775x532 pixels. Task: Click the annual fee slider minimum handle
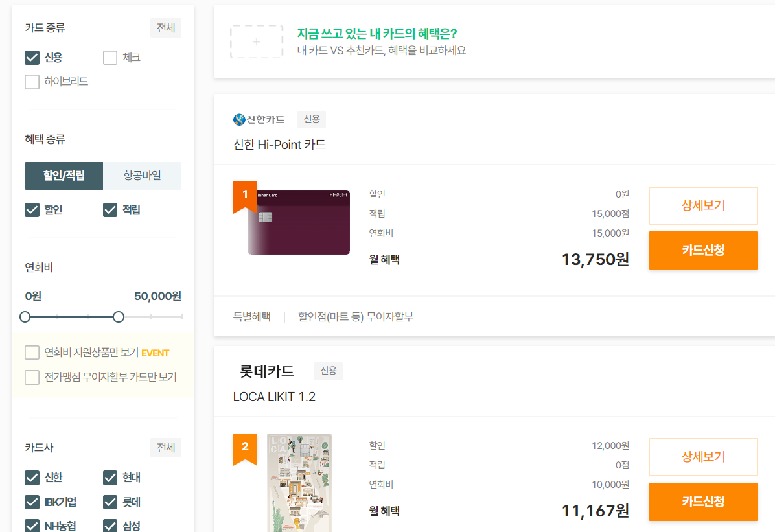[25, 317]
